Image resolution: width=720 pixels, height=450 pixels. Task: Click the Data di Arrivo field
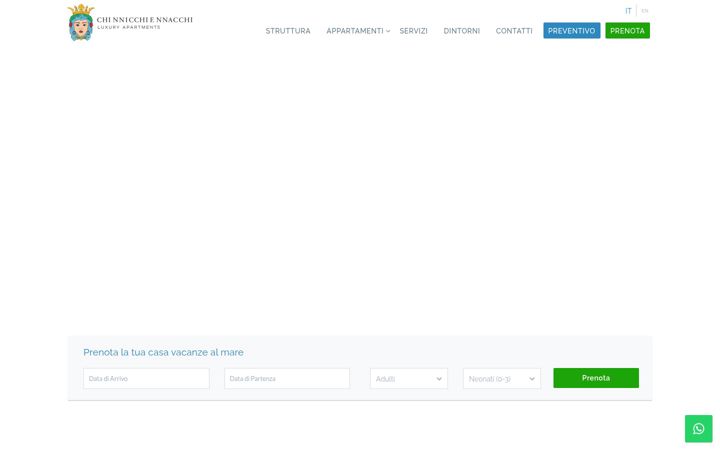point(146,378)
